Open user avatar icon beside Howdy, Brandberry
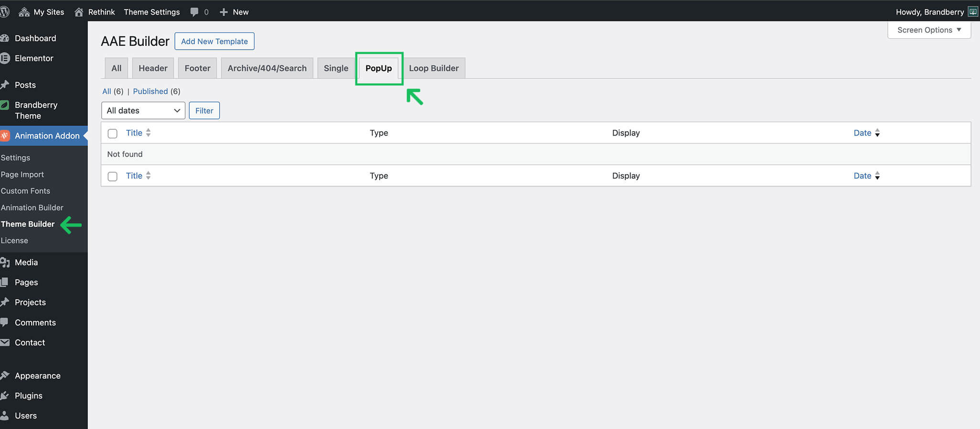 tap(972, 12)
